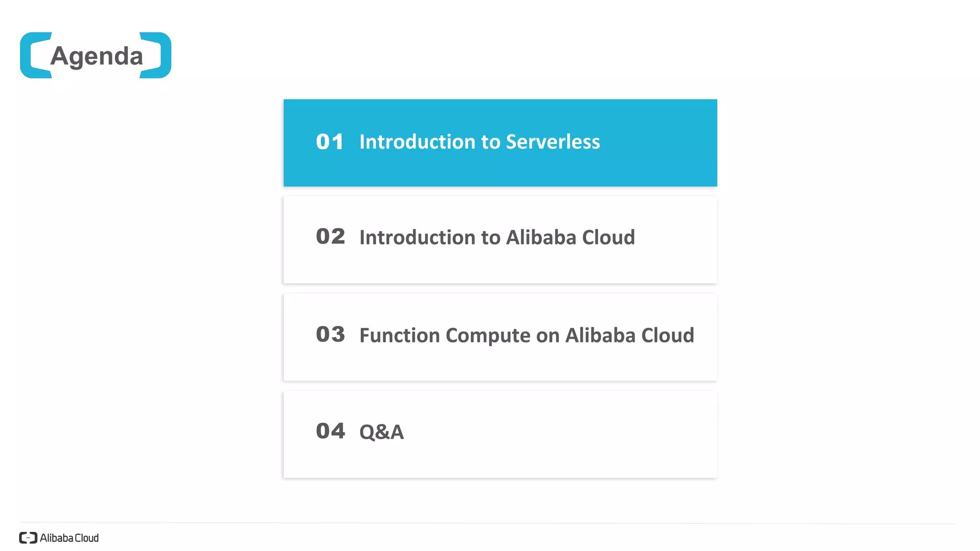Image resolution: width=980 pixels, height=551 pixels.
Task: Click the 03 number label
Action: coord(330,334)
